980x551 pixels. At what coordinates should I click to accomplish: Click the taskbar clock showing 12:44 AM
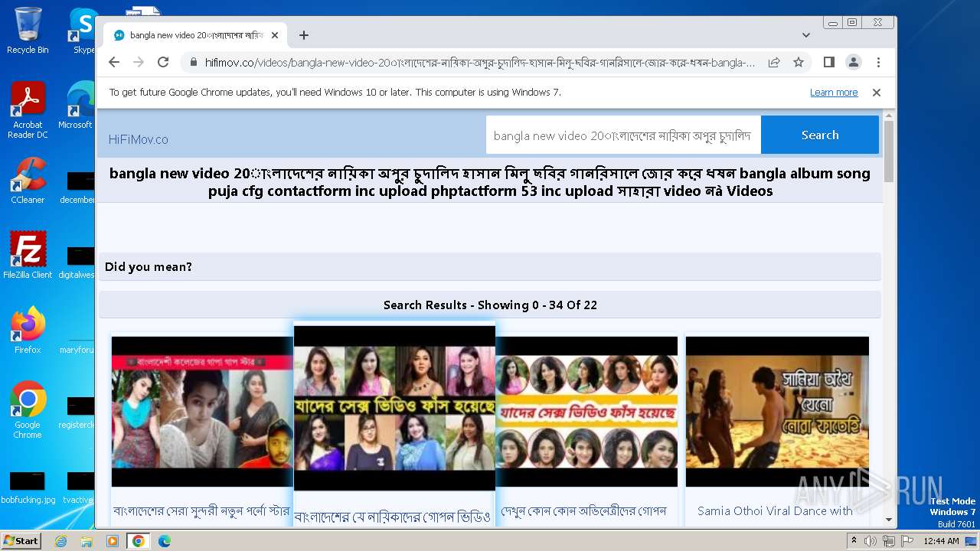pyautogui.click(x=941, y=541)
